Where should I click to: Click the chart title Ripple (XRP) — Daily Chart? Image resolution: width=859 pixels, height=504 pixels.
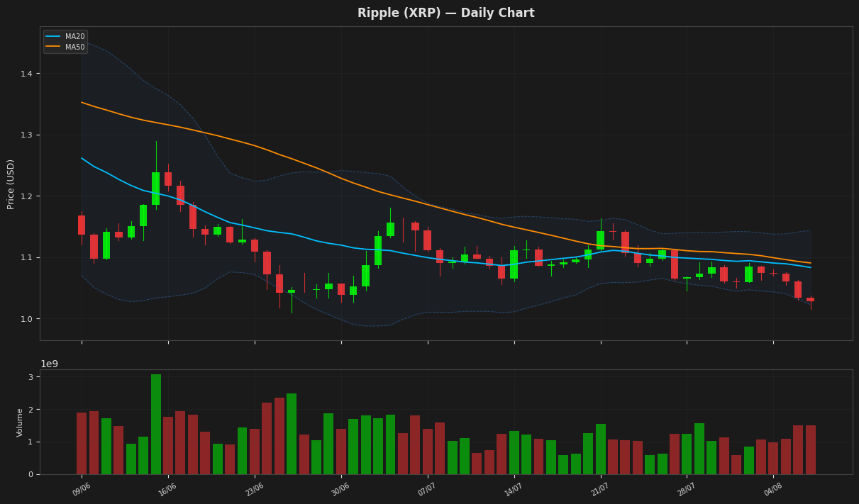(x=445, y=13)
